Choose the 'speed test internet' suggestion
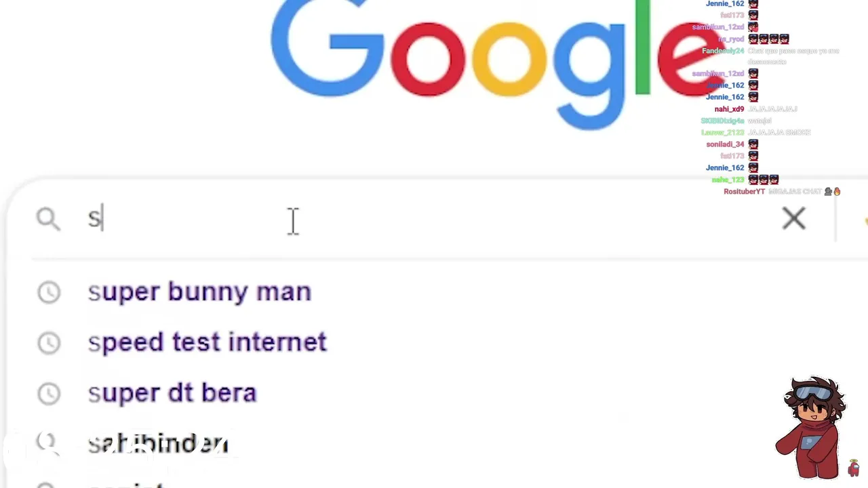 tap(207, 343)
